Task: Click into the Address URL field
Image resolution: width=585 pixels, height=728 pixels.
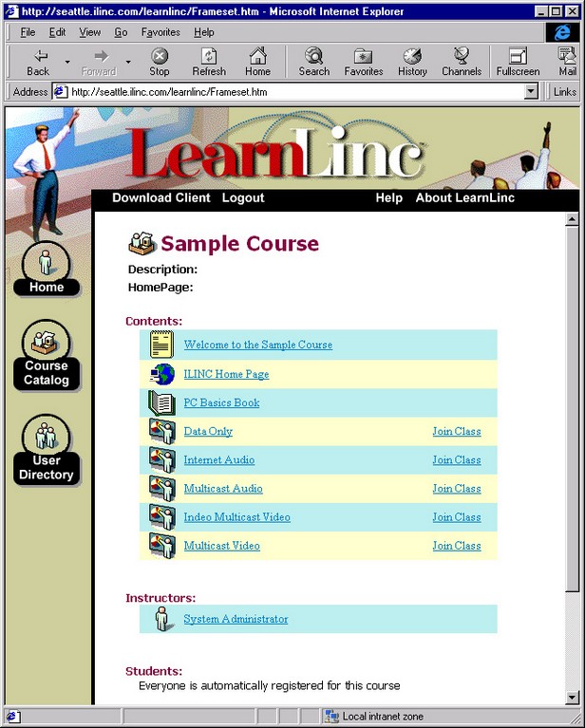Action: click(x=296, y=91)
